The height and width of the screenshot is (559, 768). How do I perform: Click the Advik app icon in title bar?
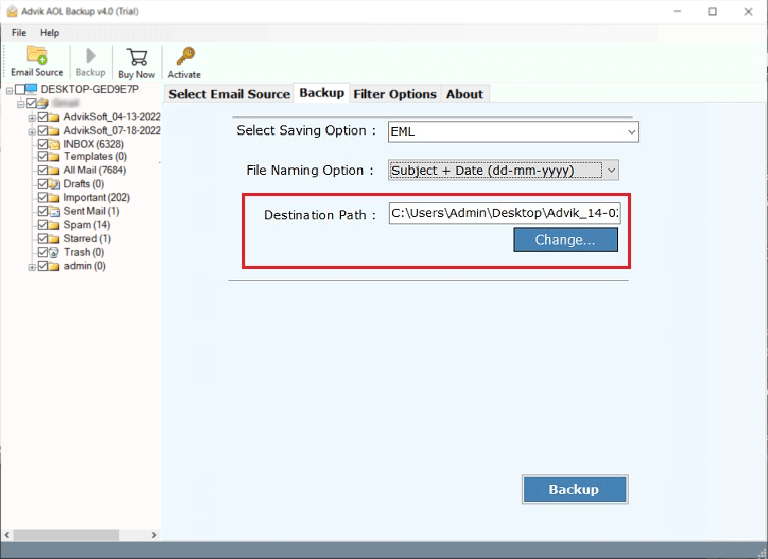pyautogui.click(x=12, y=11)
